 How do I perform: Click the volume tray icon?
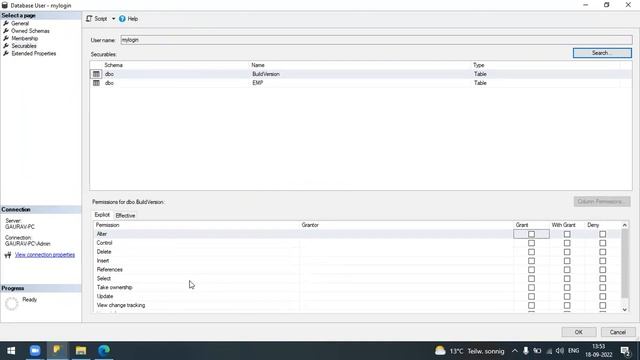tap(560, 351)
